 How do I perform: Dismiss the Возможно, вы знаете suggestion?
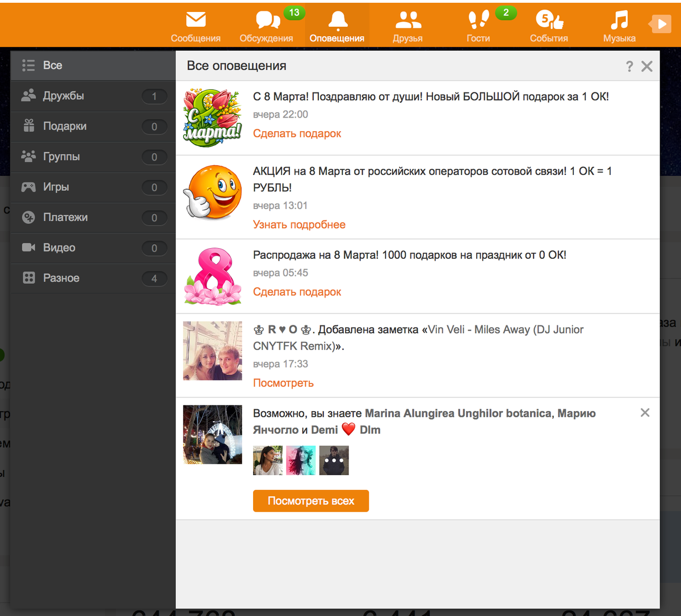click(645, 413)
